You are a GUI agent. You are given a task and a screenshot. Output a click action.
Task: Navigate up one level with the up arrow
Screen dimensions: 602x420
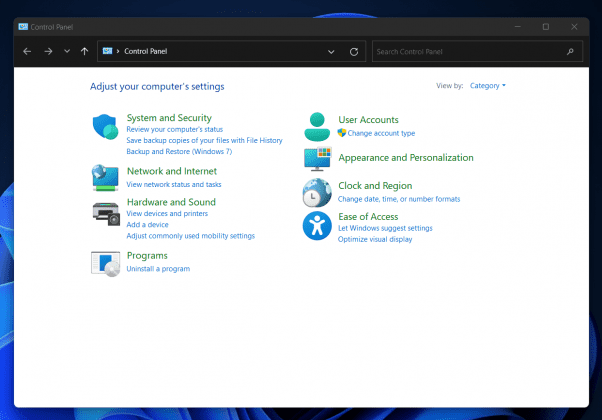(x=84, y=51)
